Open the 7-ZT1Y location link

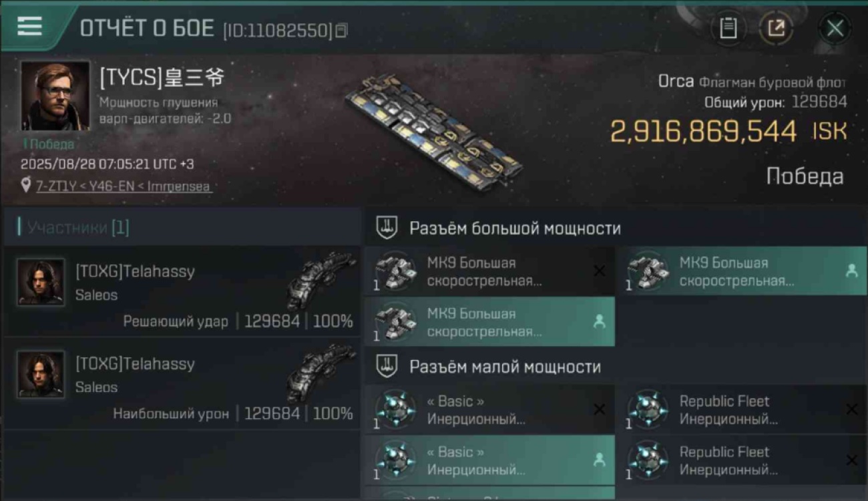click(124, 186)
